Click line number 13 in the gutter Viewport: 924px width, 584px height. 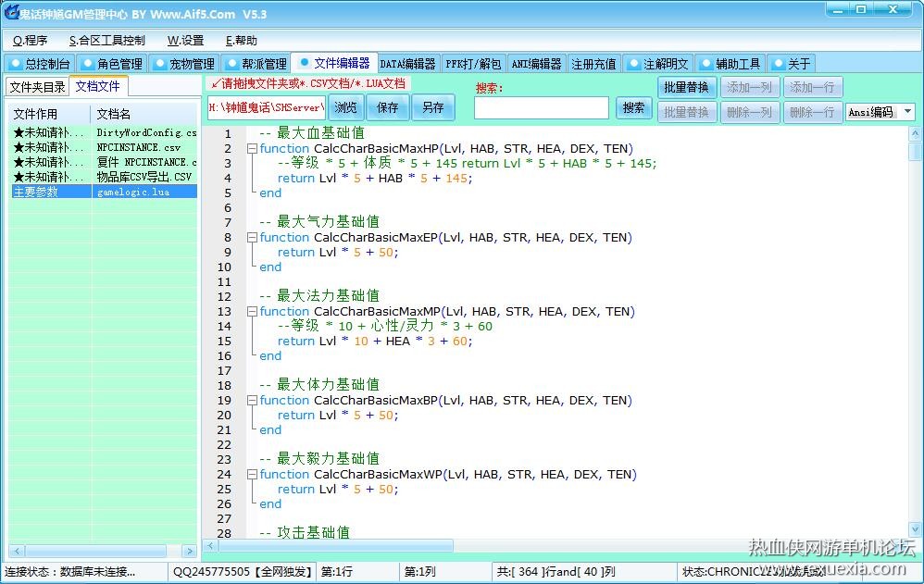coord(224,311)
